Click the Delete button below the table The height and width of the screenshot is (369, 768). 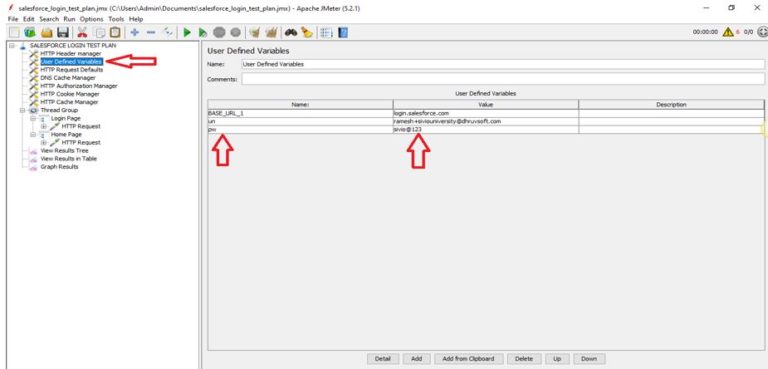coord(524,359)
